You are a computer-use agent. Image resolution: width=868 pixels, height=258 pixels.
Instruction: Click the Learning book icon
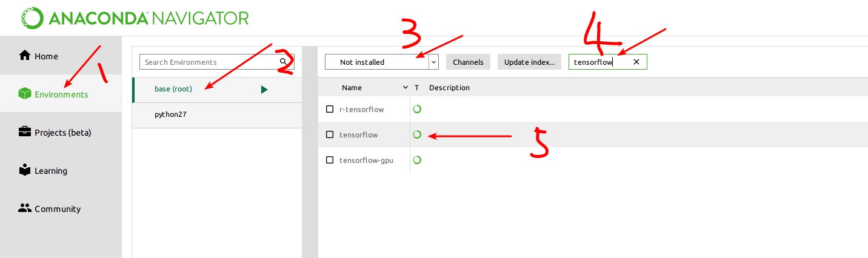pos(25,170)
